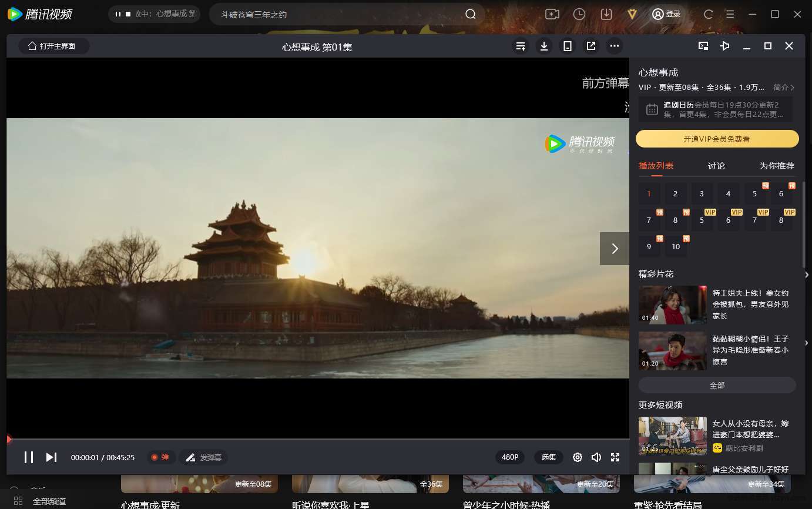Screen dimensions: 812x509
Task: Select preview 预 episode 5
Action: (x=754, y=193)
